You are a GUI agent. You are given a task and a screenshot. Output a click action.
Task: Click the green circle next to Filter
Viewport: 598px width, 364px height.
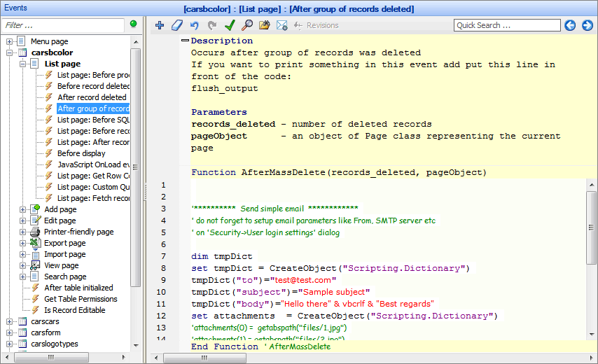click(x=133, y=24)
